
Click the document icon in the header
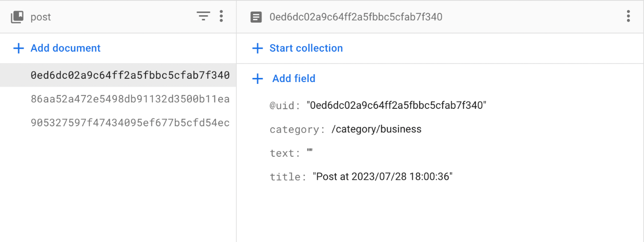tap(256, 17)
